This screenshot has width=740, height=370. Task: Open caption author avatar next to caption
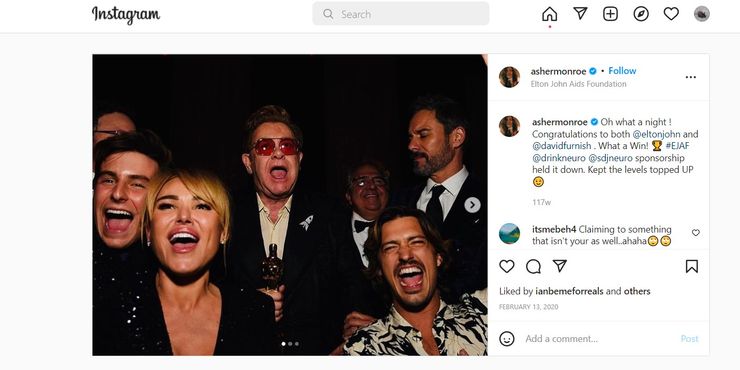coord(509,126)
